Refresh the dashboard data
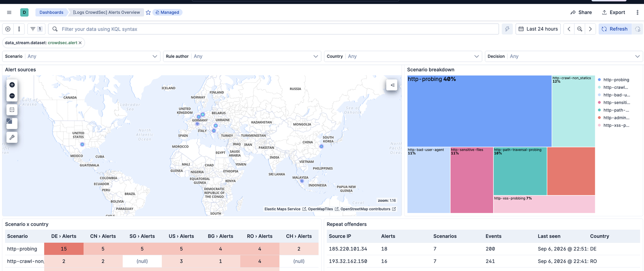 [x=615, y=29]
